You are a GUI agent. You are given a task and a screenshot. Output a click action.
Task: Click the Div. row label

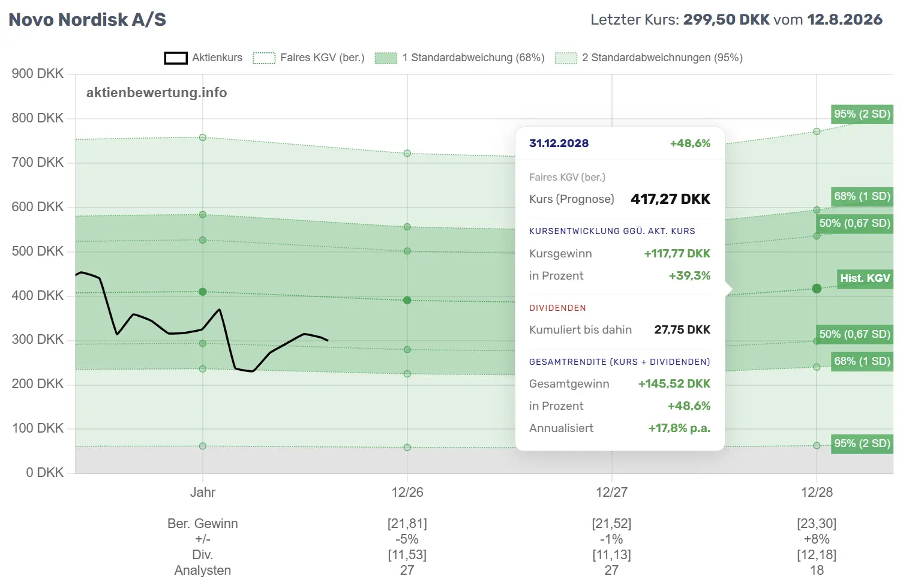point(203,555)
